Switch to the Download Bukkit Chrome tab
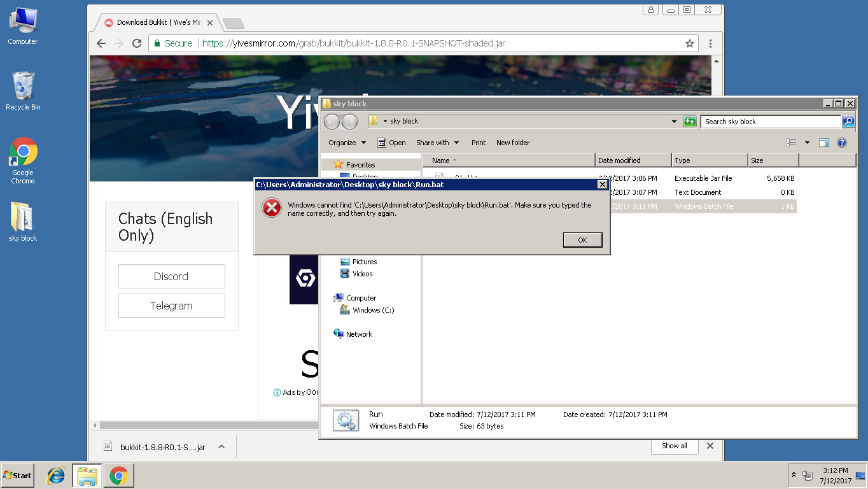The image size is (868, 489). [x=158, y=23]
